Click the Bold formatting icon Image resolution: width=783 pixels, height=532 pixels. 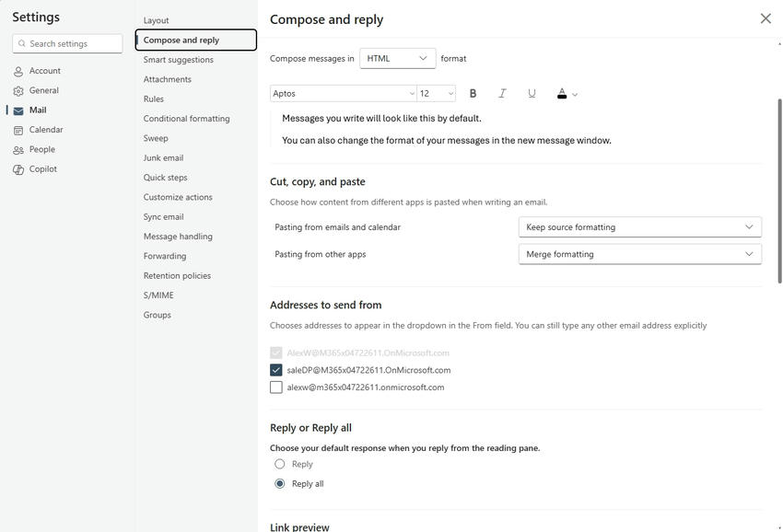coord(473,94)
